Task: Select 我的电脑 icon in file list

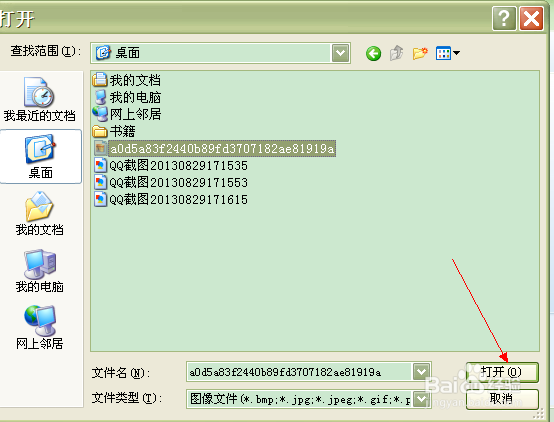Action: (x=100, y=97)
